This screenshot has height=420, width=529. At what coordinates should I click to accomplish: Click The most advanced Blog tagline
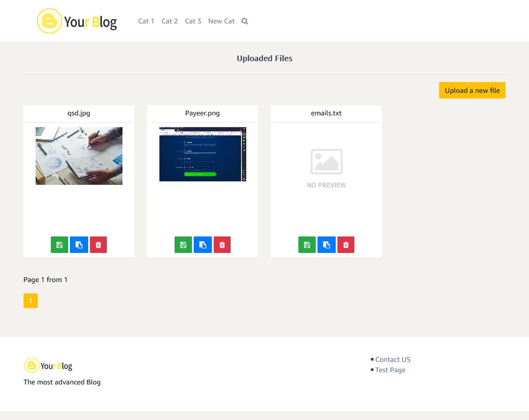point(62,382)
